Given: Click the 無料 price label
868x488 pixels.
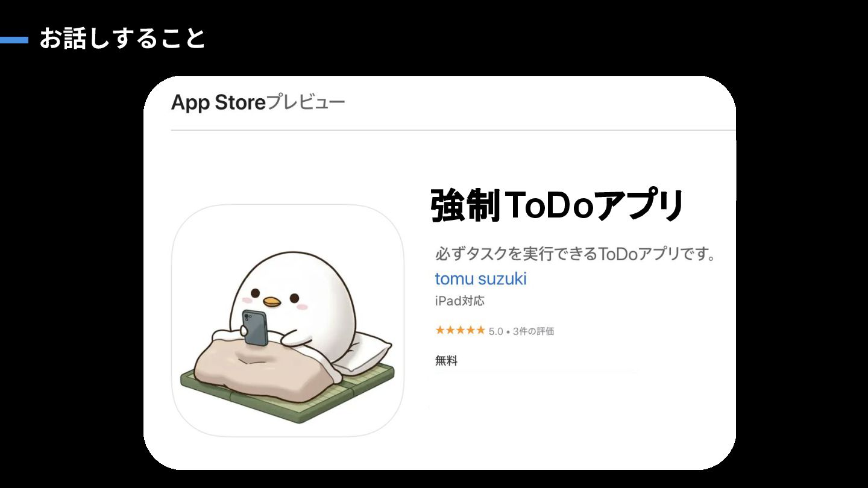Looking at the screenshot, I should pyautogui.click(x=446, y=361).
